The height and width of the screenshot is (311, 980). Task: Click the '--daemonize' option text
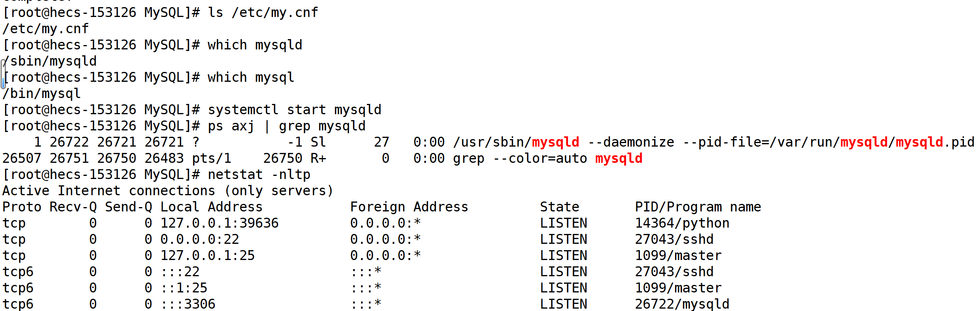[631, 142]
